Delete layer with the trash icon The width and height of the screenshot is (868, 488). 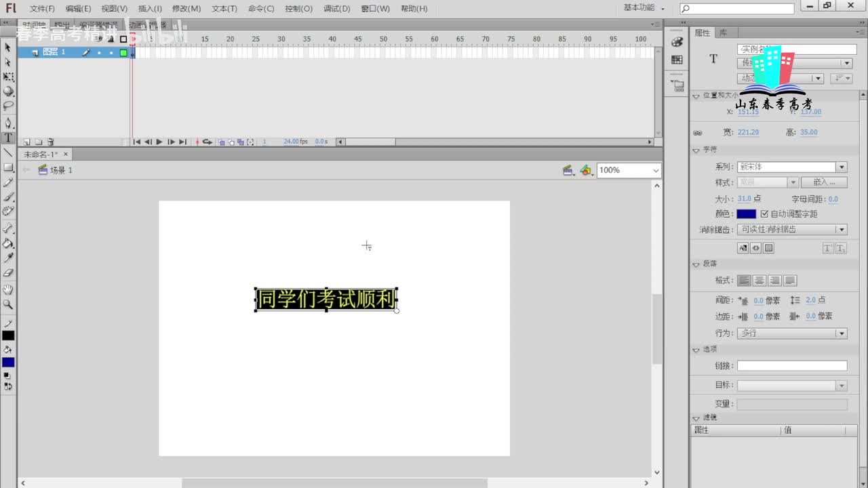coord(50,142)
